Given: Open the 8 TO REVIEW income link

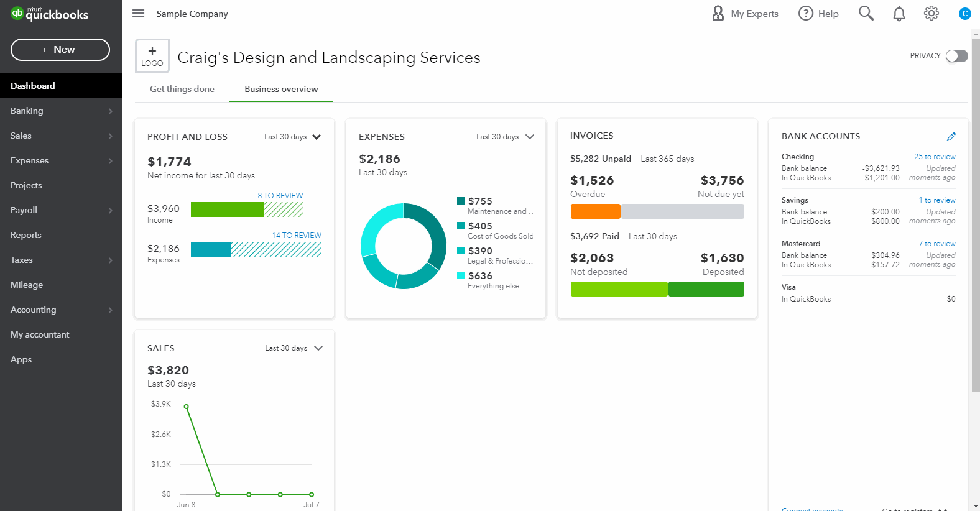Looking at the screenshot, I should point(280,195).
